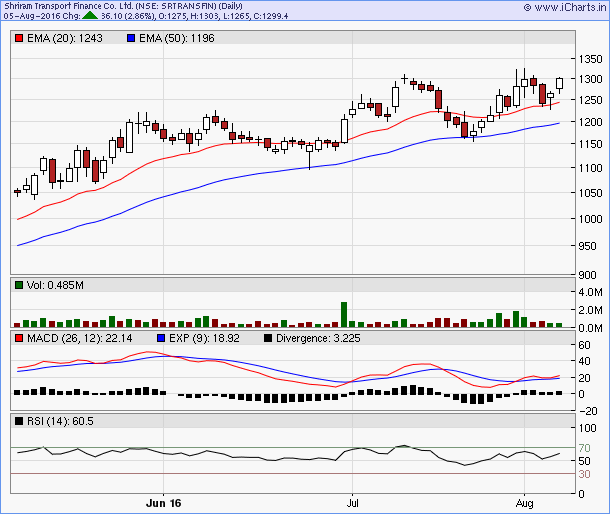Click the L:1265 low price value
The height and width of the screenshot is (514, 610).
[234, 16]
